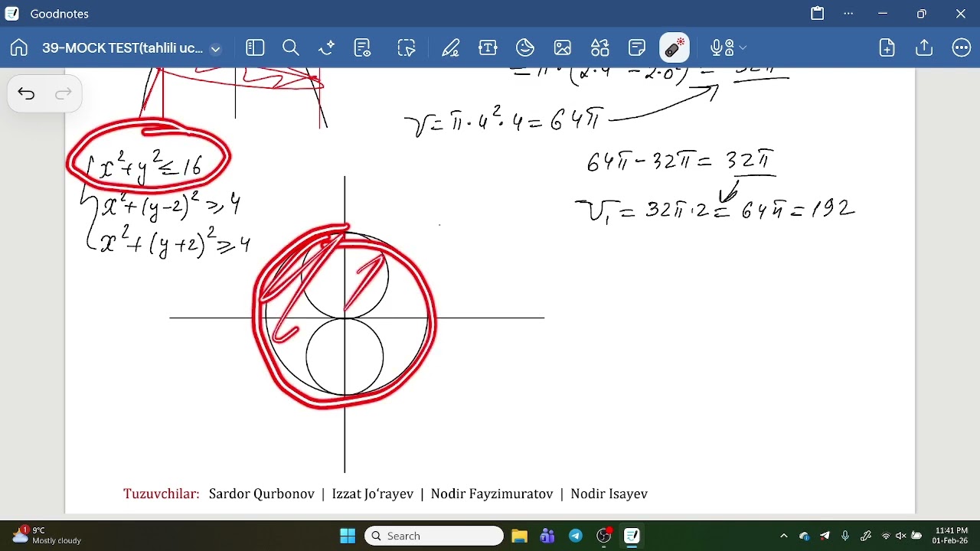The width and height of the screenshot is (980, 551).
Task: Select the Pen tool
Action: pos(450,48)
